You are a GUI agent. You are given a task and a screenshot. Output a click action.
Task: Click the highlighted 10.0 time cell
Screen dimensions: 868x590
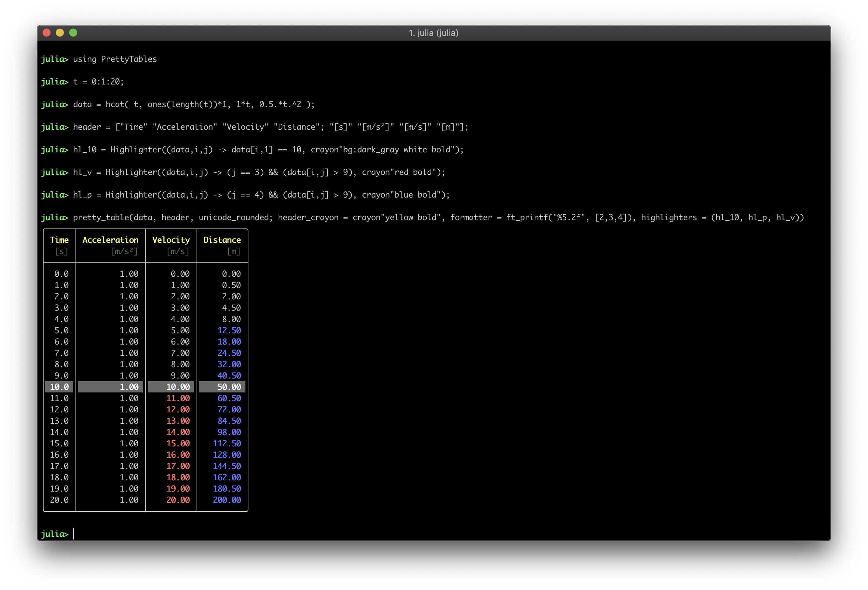pyautogui.click(x=59, y=387)
